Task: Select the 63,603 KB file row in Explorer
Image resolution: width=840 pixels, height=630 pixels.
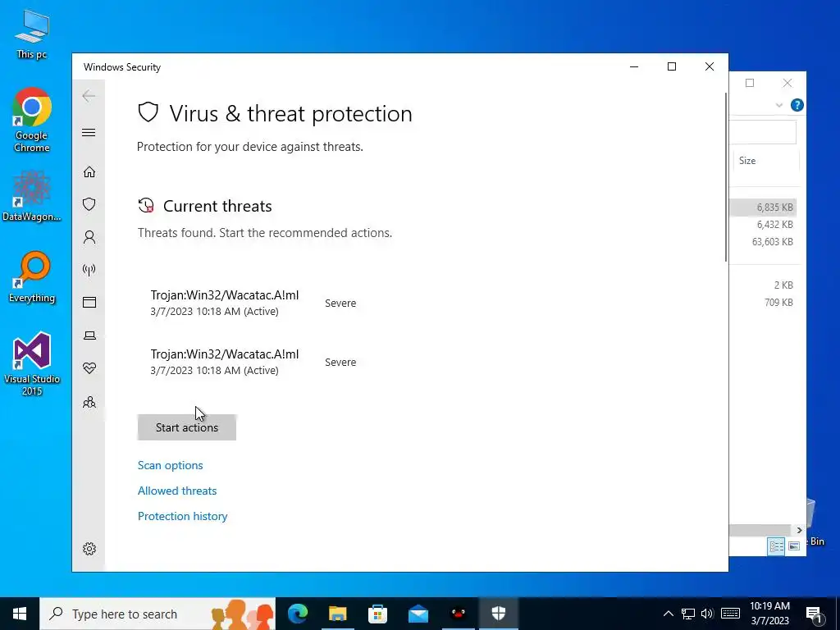Action: point(764,242)
